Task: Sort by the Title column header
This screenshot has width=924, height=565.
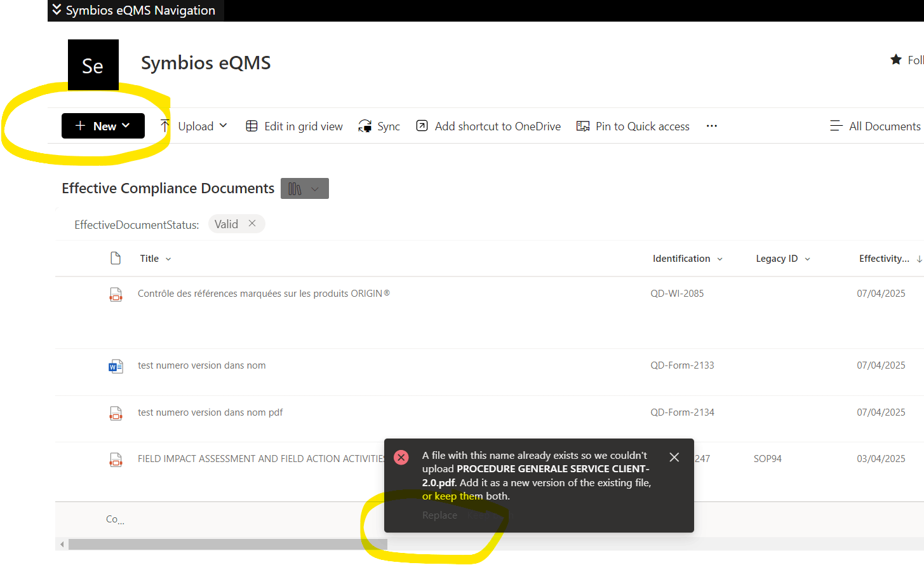Action: (x=156, y=259)
